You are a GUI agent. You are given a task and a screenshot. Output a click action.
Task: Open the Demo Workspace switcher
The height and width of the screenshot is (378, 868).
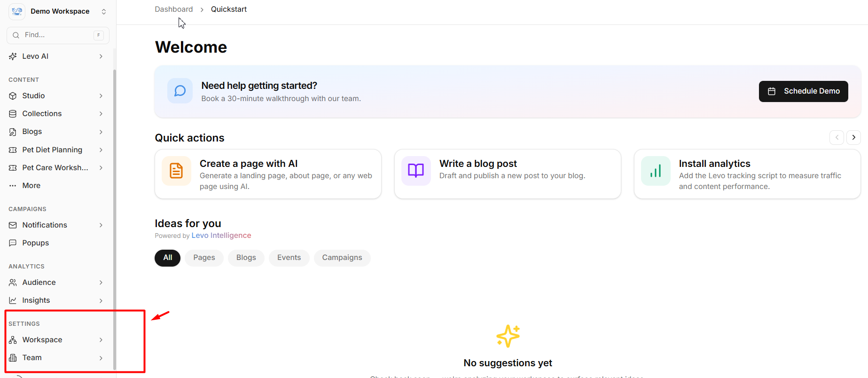(x=58, y=11)
